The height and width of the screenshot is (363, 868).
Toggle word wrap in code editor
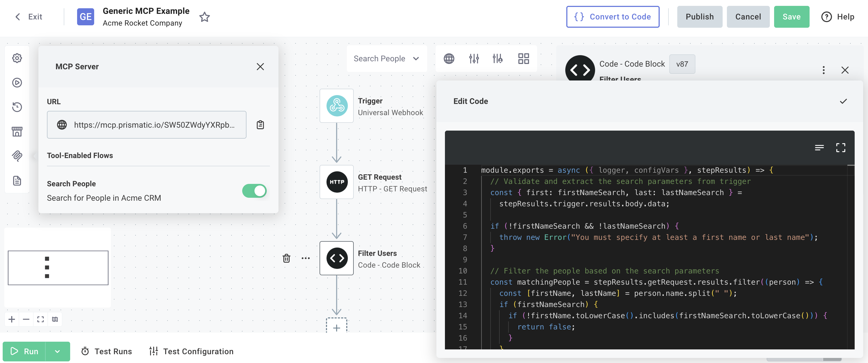819,147
